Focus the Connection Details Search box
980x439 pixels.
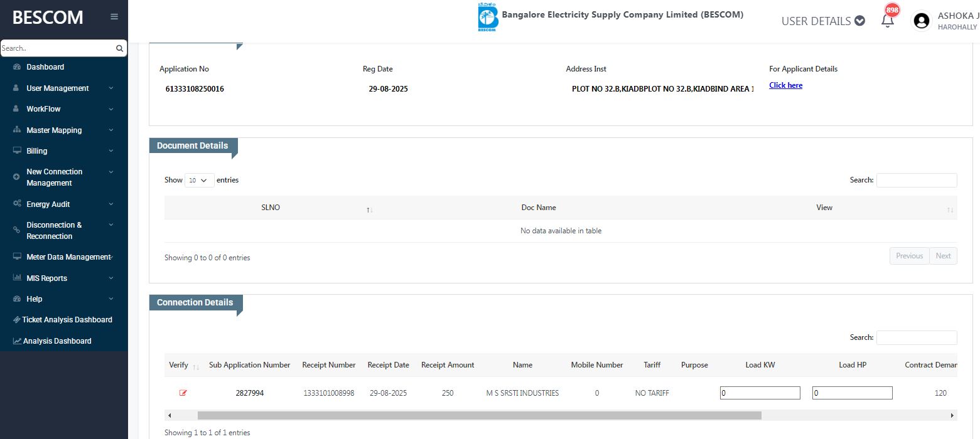(x=917, y=337)
